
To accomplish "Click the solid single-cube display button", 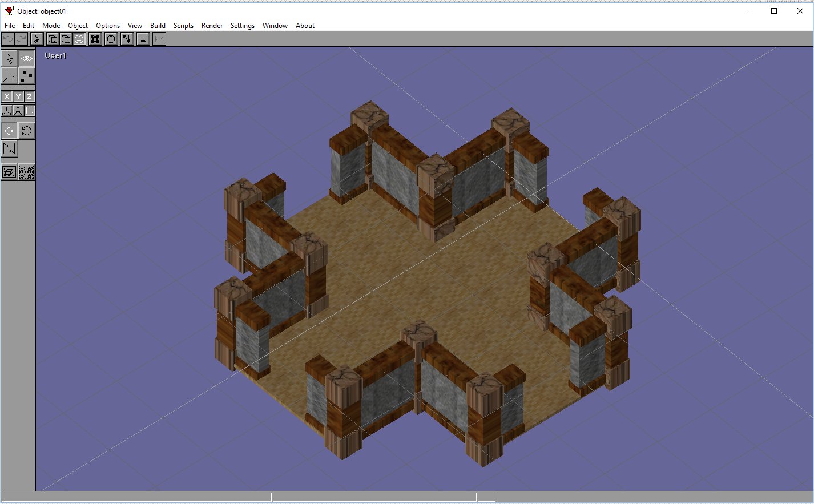I will tap(66, 39).
